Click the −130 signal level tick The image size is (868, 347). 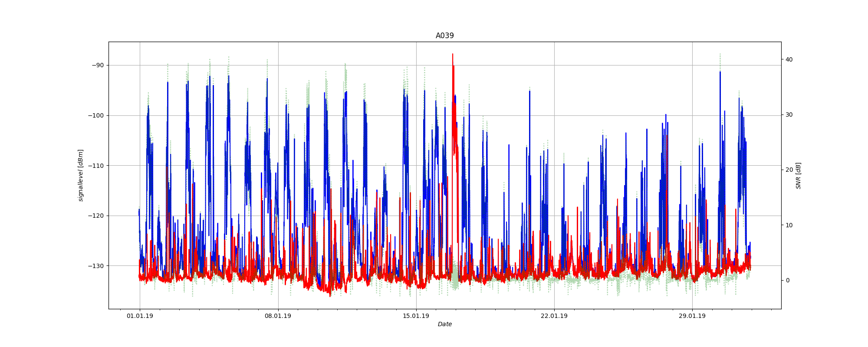[96, 266]
